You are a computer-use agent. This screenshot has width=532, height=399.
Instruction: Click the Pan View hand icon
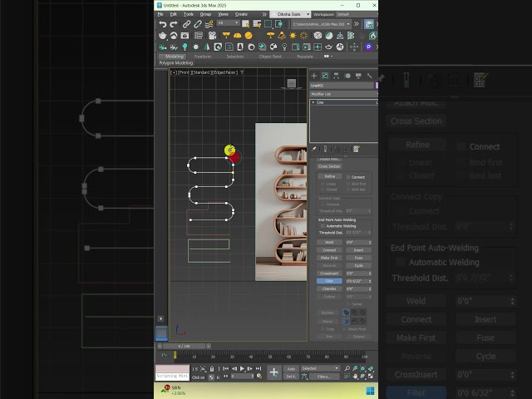coord(355,377)
